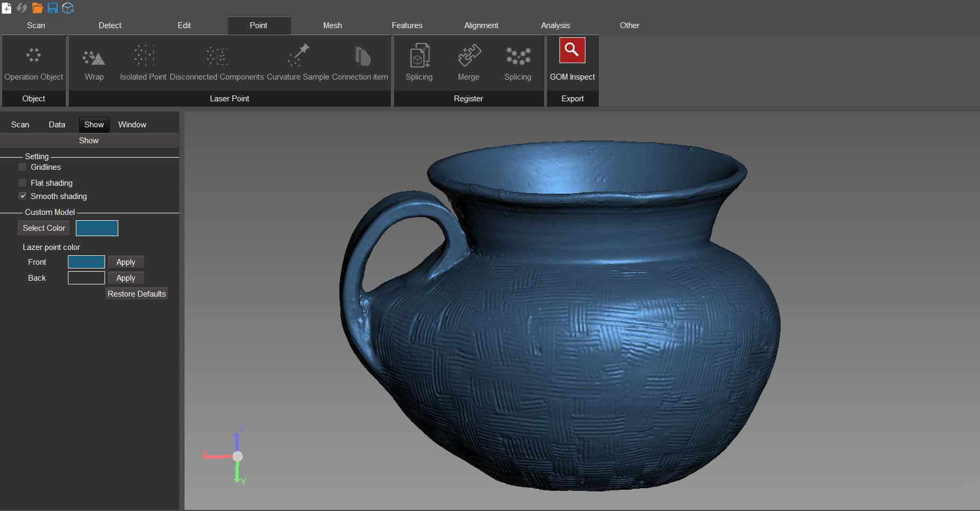The height and width of the screenshot is (511, 980).
Task: Click the Other ribbon tab
Action: pos(629,25)
